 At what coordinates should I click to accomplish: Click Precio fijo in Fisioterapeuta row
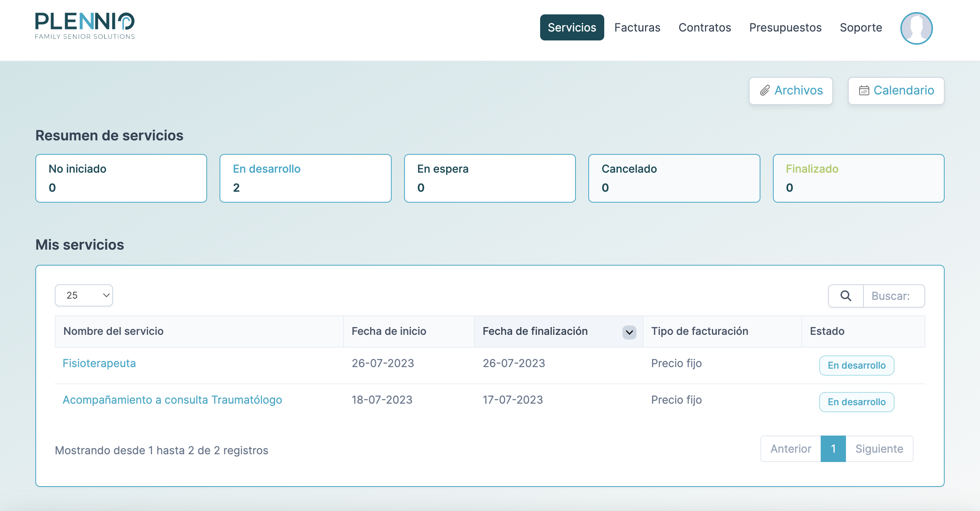pyautogui.click(x=677, y=363)
